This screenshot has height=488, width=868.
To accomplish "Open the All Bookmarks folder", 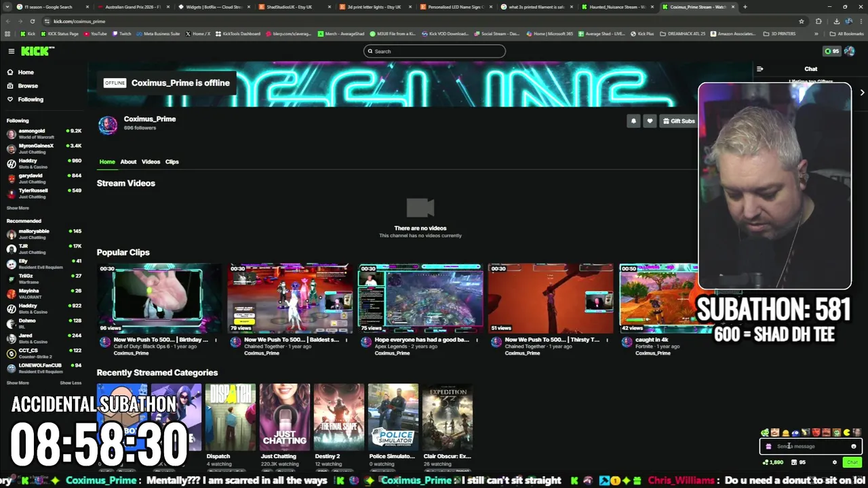I will [x=847, y=33].
